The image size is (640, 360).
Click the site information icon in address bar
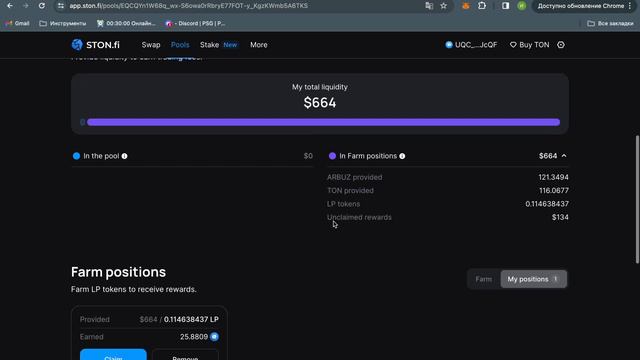point(60,6)
